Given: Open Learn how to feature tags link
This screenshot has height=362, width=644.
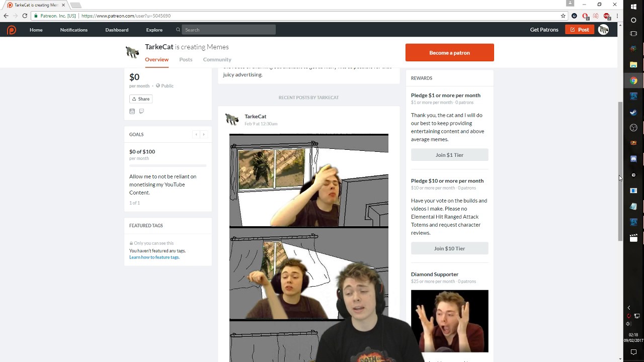Looking at the screenshot, I should click(154, 257).
